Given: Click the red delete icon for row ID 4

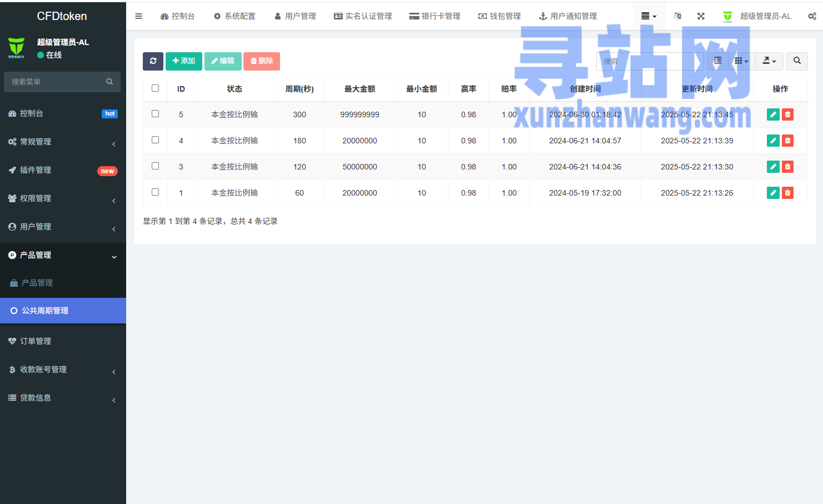Looking at the screenshot, I should tap(787, 141).
